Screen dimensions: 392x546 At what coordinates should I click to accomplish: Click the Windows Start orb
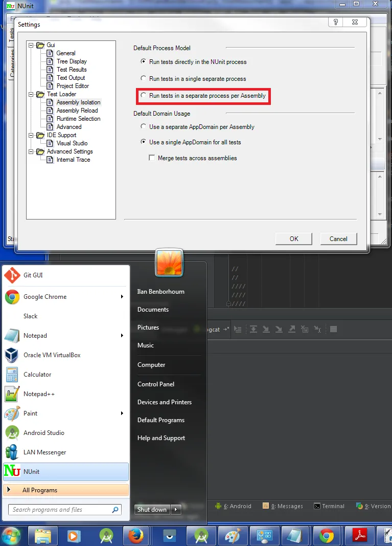click(x=11, y=536)
